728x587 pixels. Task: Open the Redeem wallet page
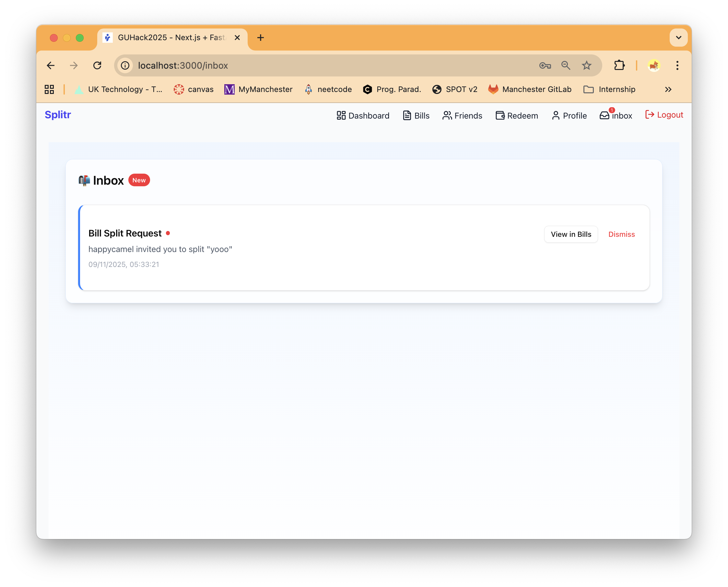pyautogui.click(x=517, y=116)
